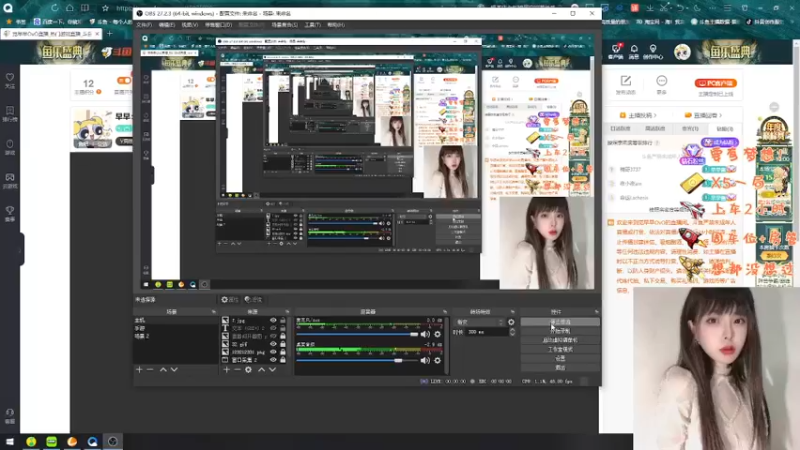The image size is (800, 450).
Task: Open the 视图(V) menu in OBS
Action: coord(189,24)
